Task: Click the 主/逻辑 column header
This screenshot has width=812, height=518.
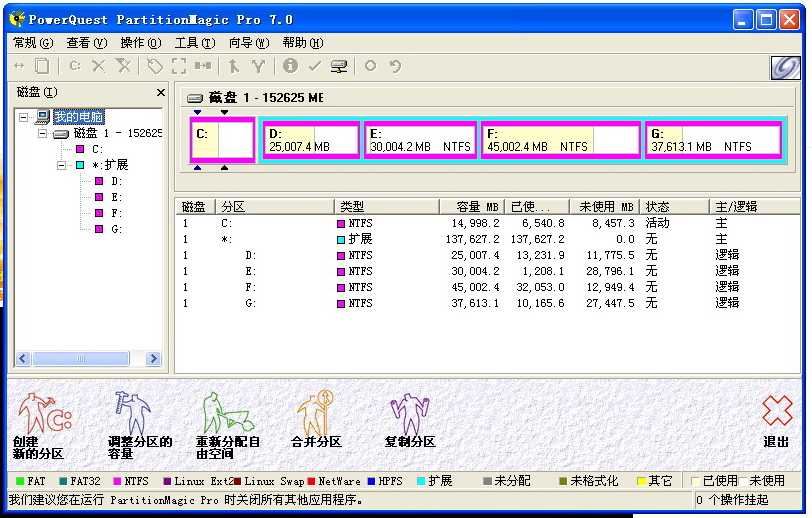Action: [754, 207]
